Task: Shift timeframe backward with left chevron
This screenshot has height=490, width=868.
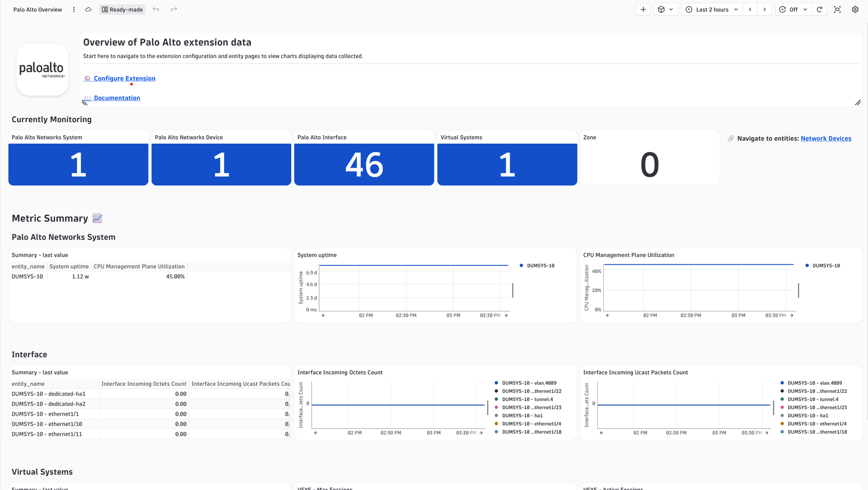Action: [x=750, y=9]
